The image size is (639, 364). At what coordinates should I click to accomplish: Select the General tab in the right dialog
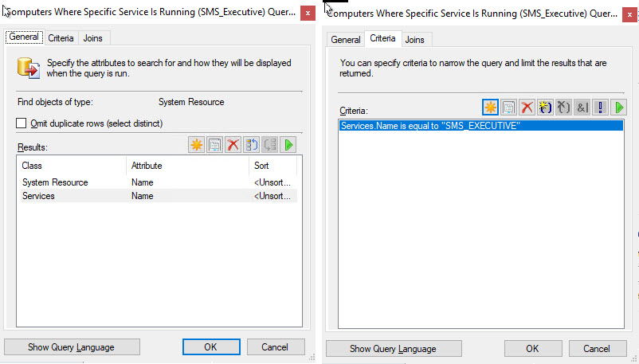346,40
